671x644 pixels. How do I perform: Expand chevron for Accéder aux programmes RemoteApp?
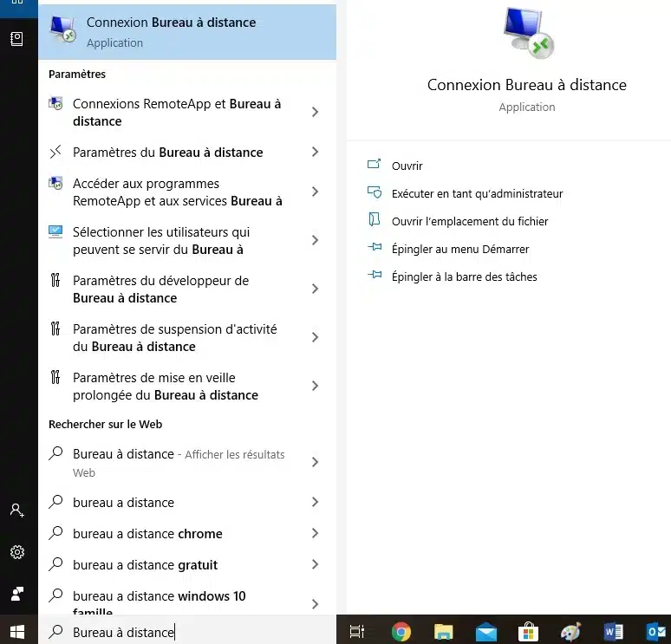[316, 192]
